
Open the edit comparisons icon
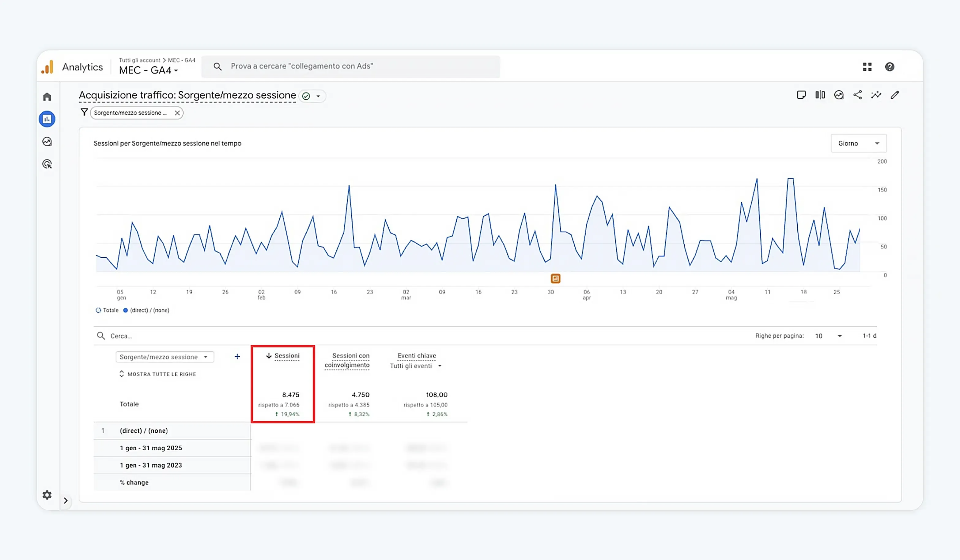tap(820, 95)
